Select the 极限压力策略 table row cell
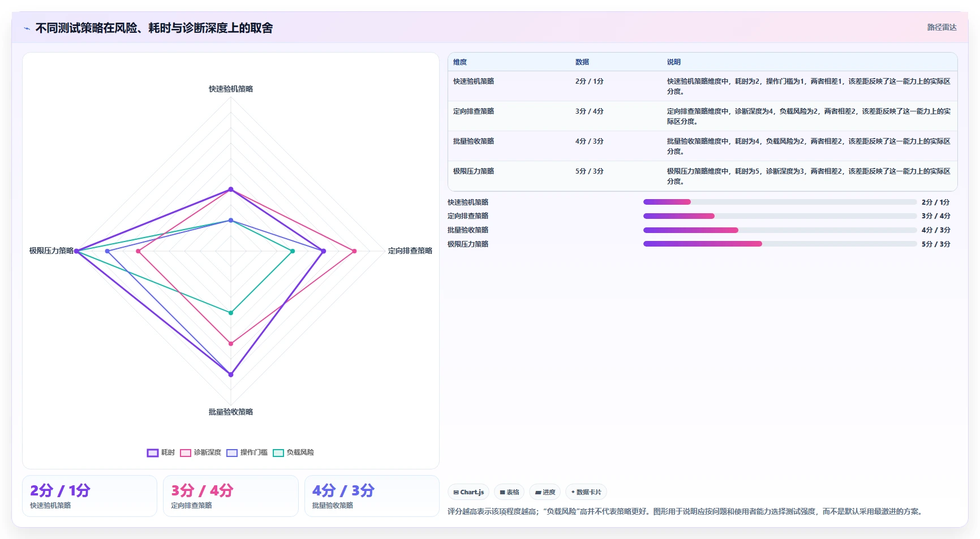The width and height of the screenshot is (980, 539). (474, 171)
